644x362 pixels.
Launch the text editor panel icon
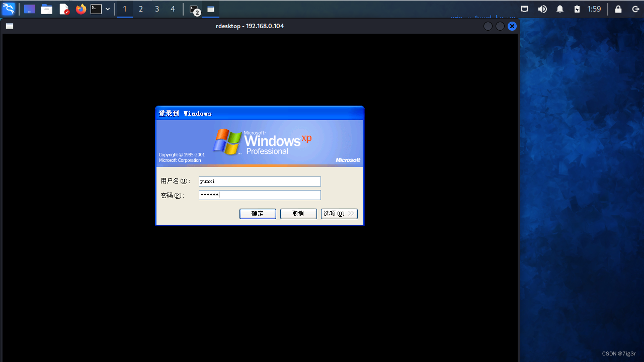[64, 9]
